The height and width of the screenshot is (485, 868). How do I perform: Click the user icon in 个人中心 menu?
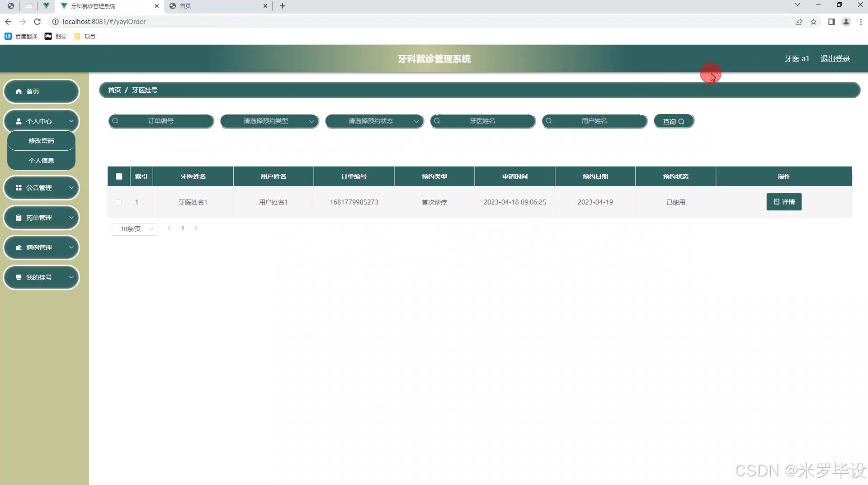pyautogui.click(x=19, y=121)
